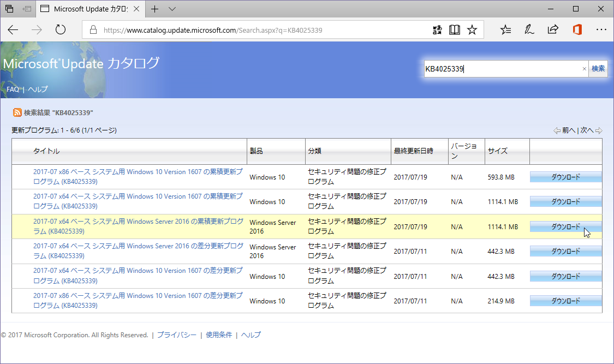Sort by 最終更新日時 column header
This screenshot has width=614, height=364.
414,151
